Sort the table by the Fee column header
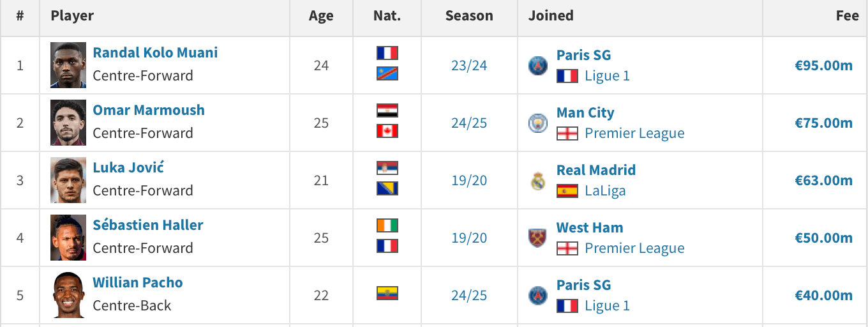Image resolution: width=868 pixels, height=327 pixels. click(x=848, y=16)
